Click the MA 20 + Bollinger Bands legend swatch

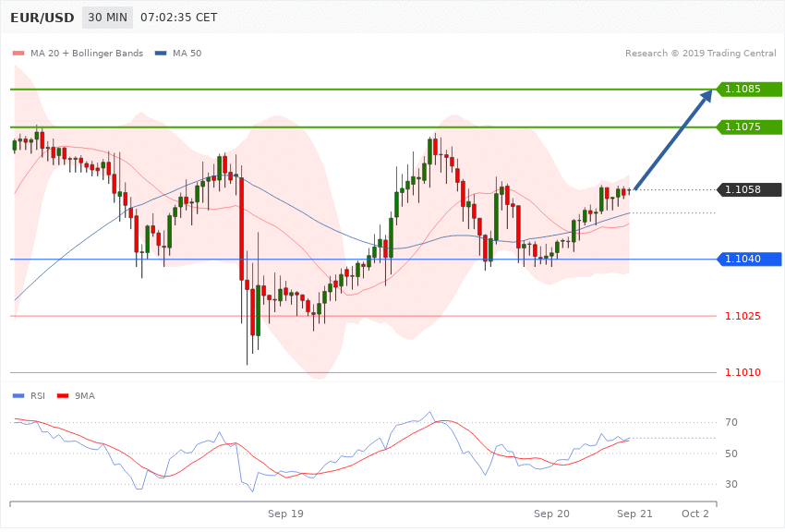pyautogui.click(x=18, y=53)
